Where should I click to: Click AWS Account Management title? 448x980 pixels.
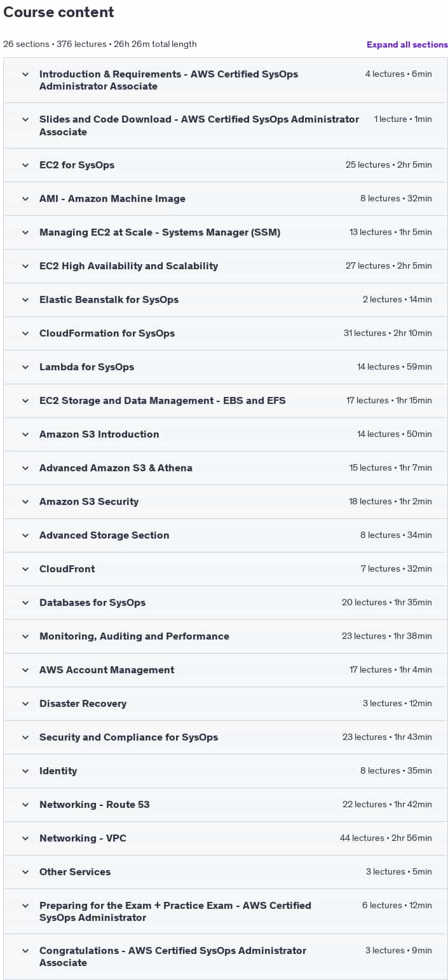coord(107,670)
